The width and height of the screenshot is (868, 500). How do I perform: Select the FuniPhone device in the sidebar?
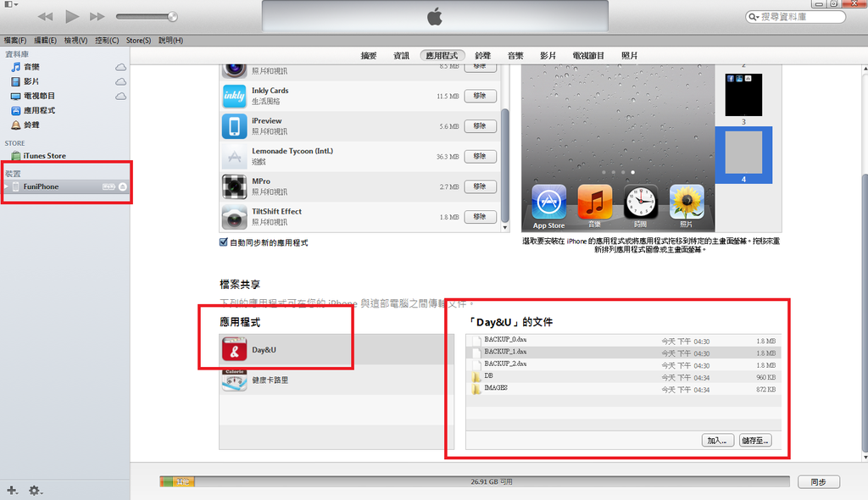point(65,186)
